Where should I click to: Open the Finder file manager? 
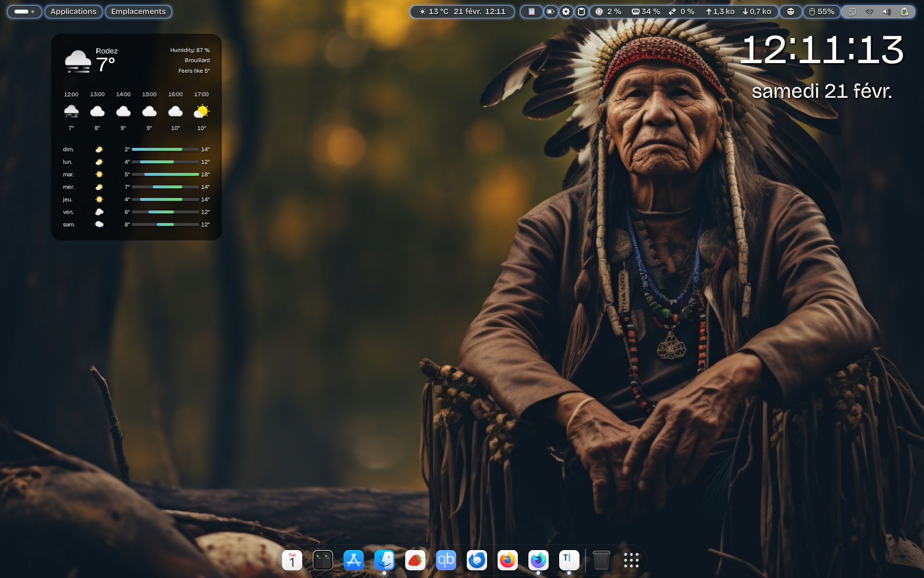[385, 560]
